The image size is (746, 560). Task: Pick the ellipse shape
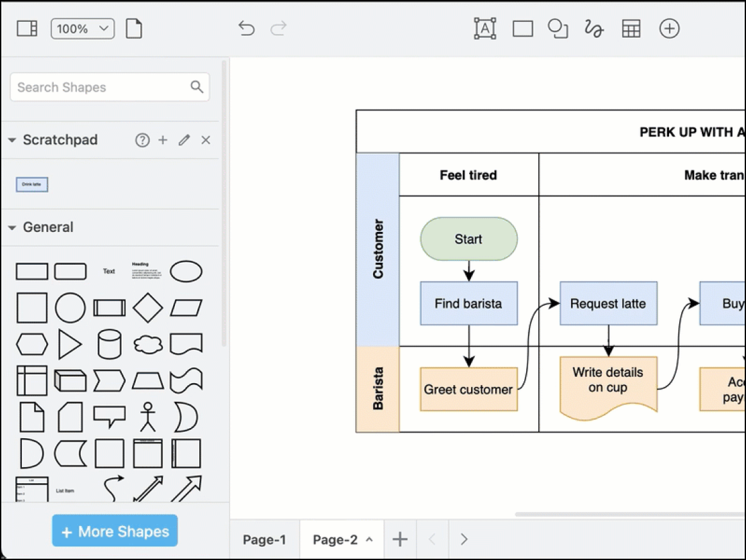tap(186, 271)
